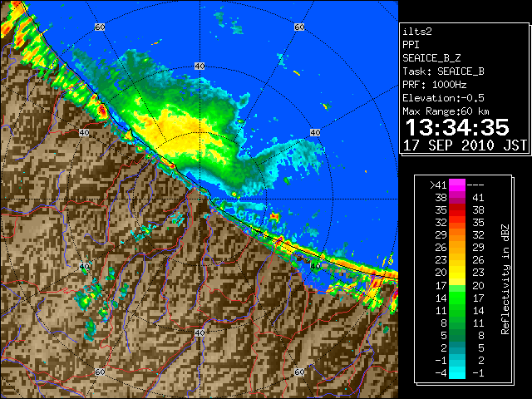532x399 pixels.
Task: Click the '60' range ring label, lower left
Action: 100,372
